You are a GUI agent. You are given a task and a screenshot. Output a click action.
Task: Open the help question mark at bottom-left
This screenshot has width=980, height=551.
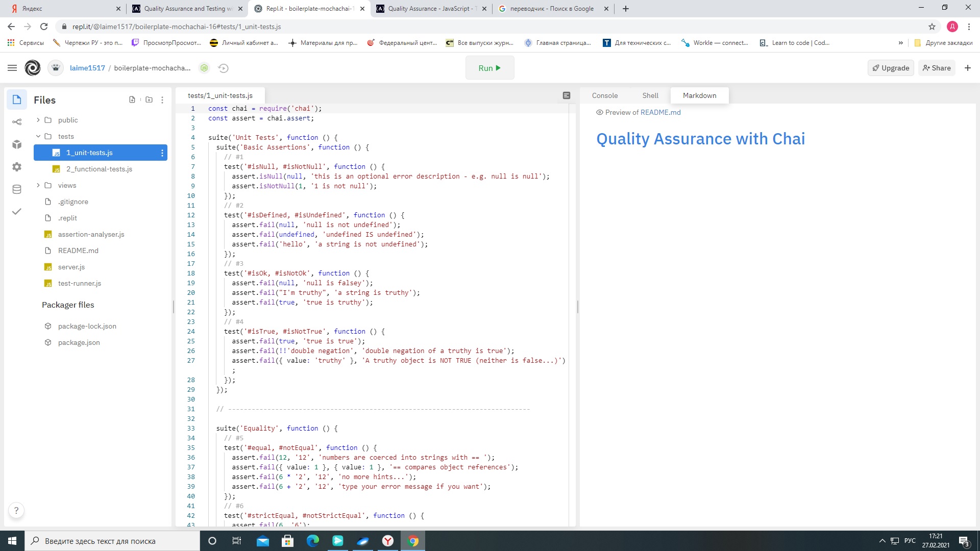(x=16, y=510)
